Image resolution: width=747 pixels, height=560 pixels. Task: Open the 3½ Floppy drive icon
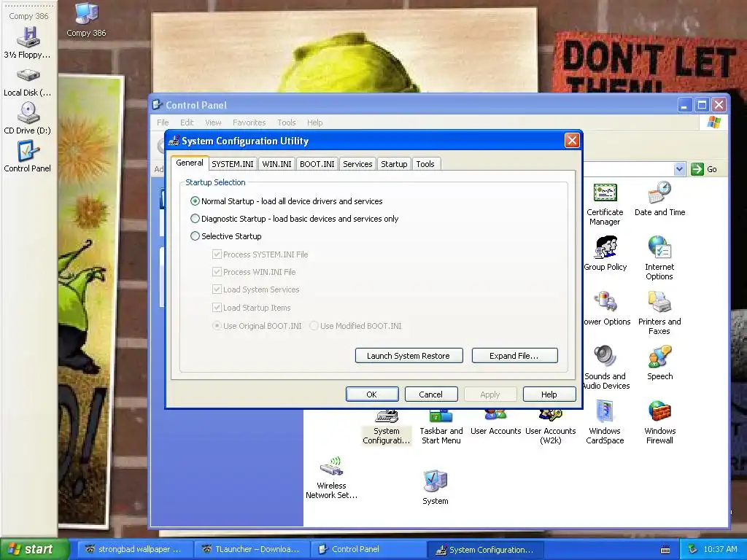pos(28,42)
